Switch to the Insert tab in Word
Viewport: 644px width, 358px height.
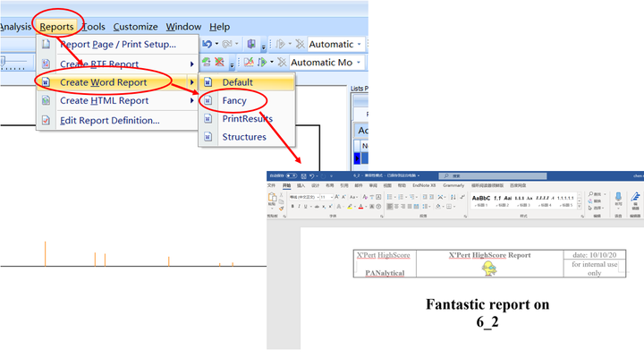[x=301, y=185]
